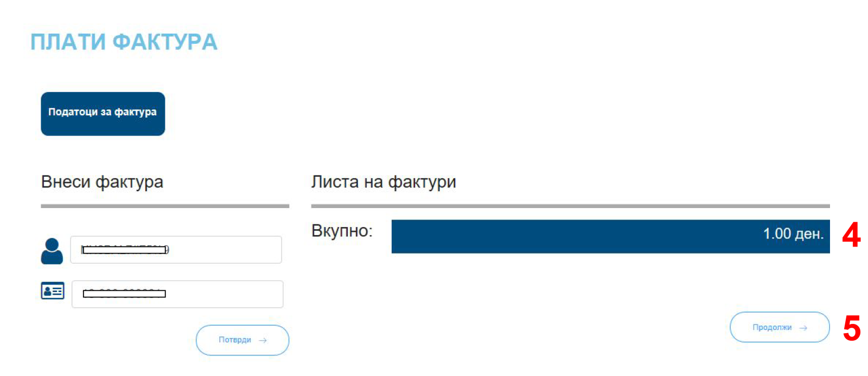Open the Податоци за фактура tab

pyautogui.click(x=103, y=114)
